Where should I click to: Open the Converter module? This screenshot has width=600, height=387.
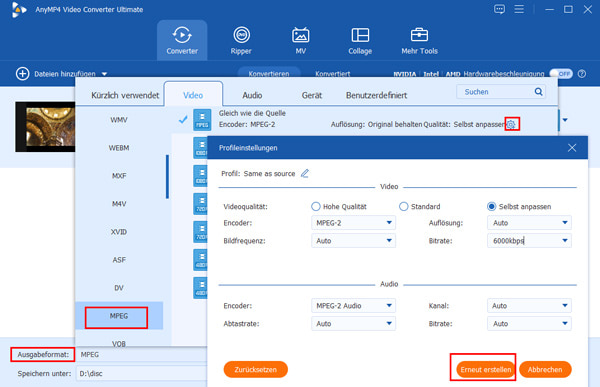[182, 41]
